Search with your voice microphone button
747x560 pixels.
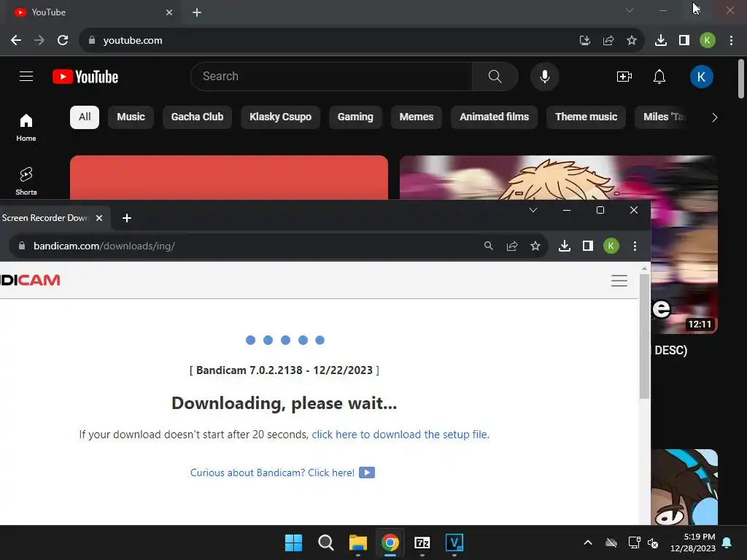pyautogui.click(x=544, y=76)
